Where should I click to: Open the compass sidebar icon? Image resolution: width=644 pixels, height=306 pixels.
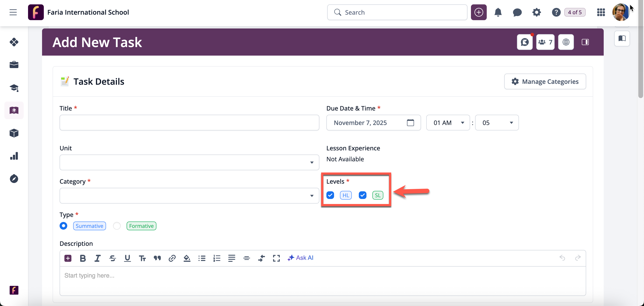(14, 179)
